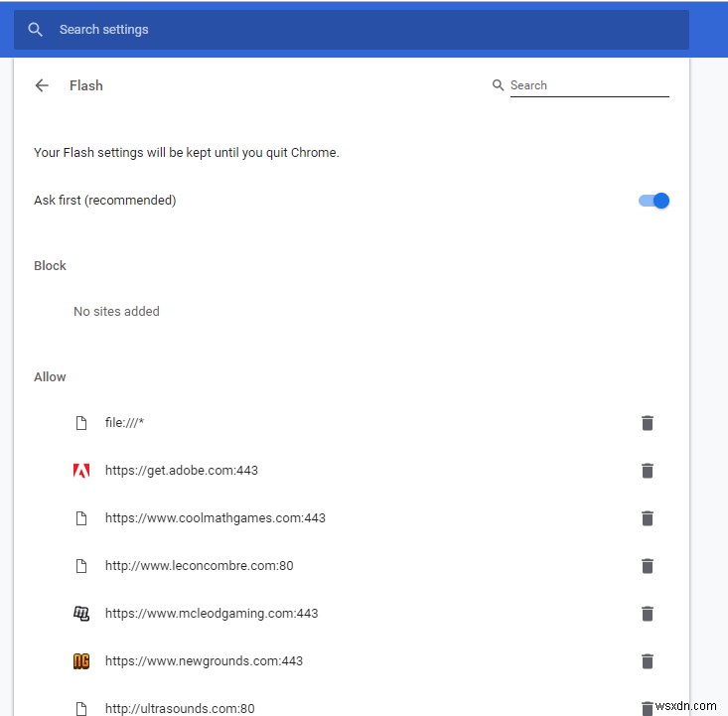Click the Allow section heading
The height and width of the screenshot is (716, 728).
50,376
